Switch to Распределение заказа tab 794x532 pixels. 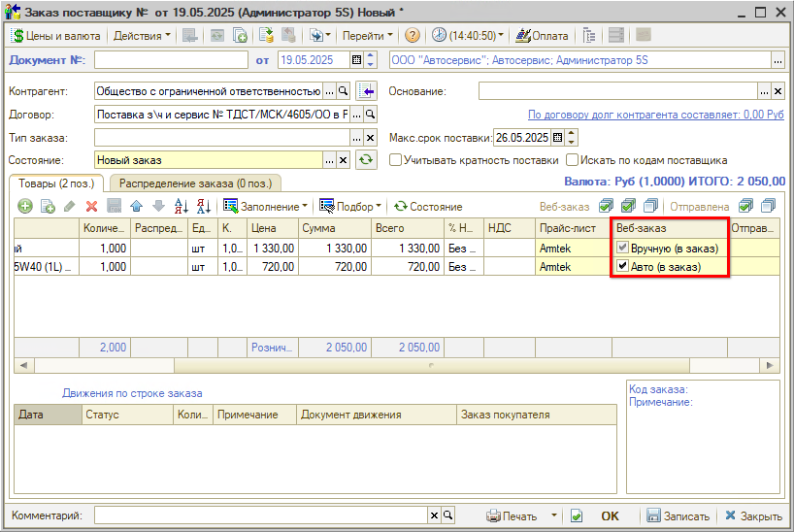click(x=195, y=183)
